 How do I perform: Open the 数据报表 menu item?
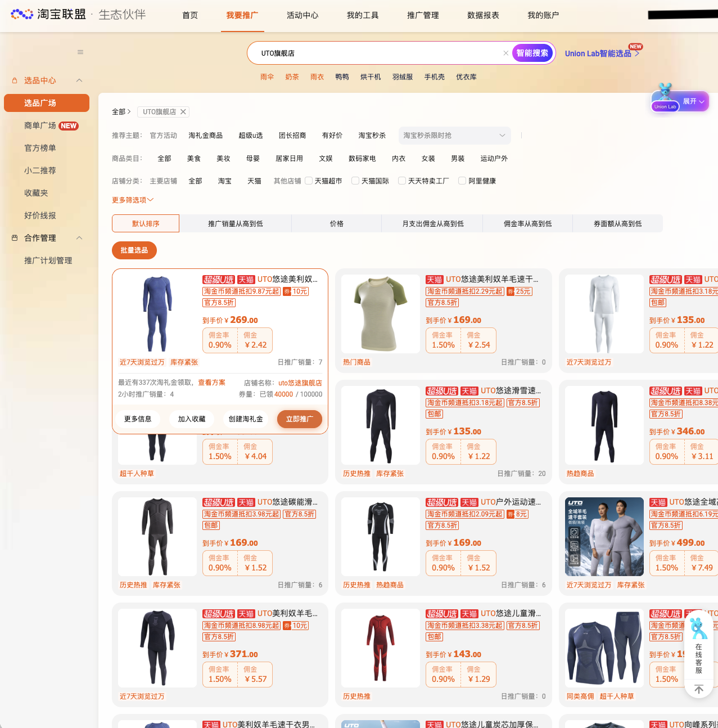coord(482,16)
